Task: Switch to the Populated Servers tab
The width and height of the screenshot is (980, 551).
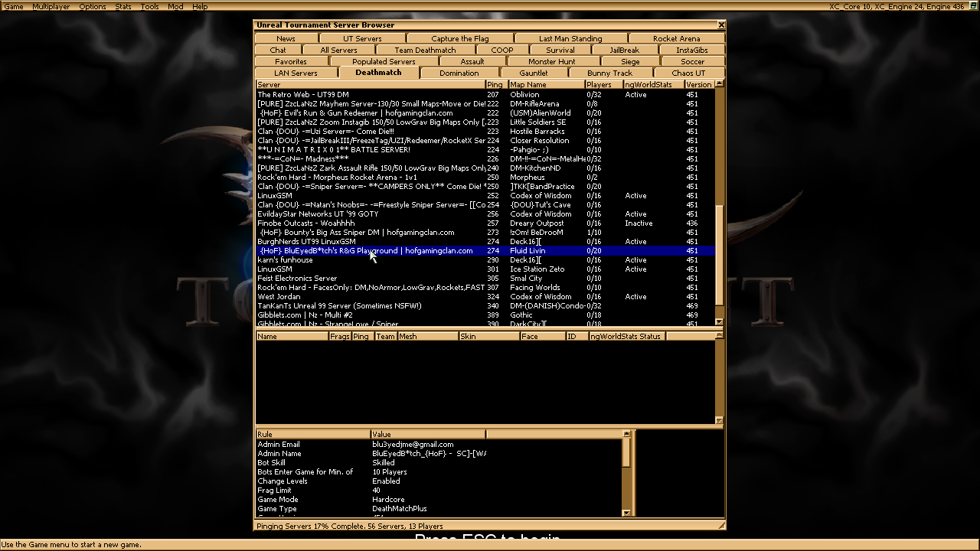Action: [384, 61]
